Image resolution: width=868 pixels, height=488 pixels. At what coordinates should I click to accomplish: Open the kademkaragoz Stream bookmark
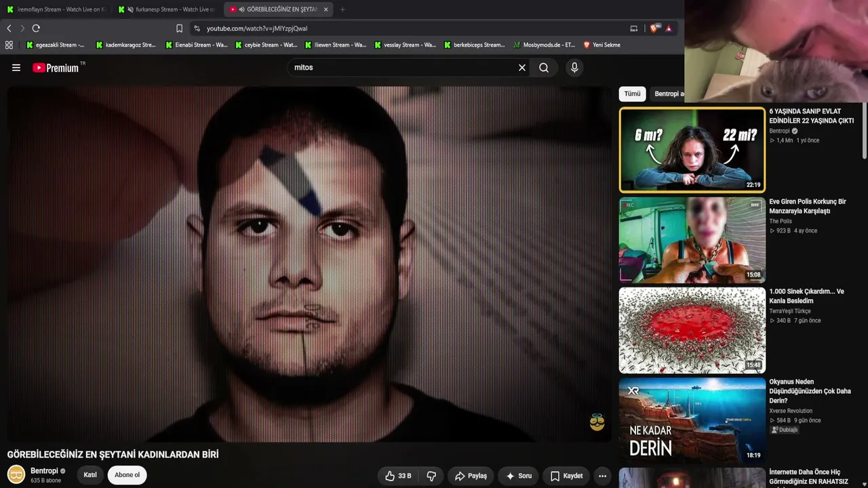(126, 45)
